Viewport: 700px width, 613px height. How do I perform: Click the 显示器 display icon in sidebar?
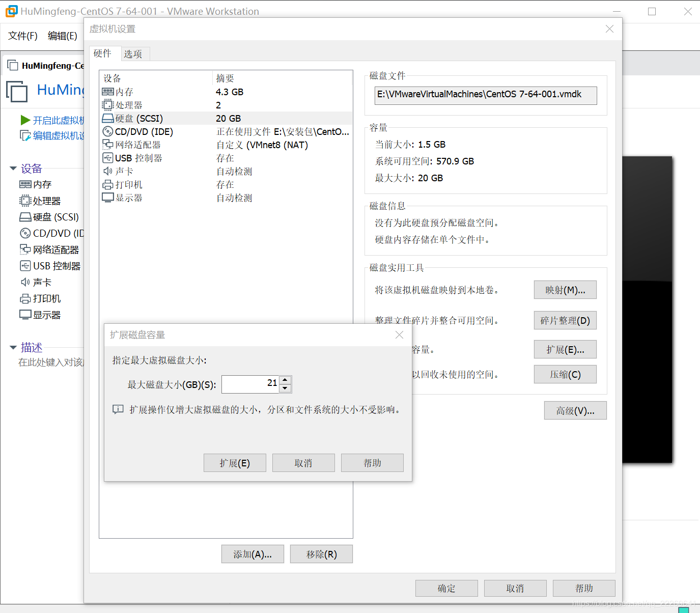pyautogui.click(x=25, y=314)
